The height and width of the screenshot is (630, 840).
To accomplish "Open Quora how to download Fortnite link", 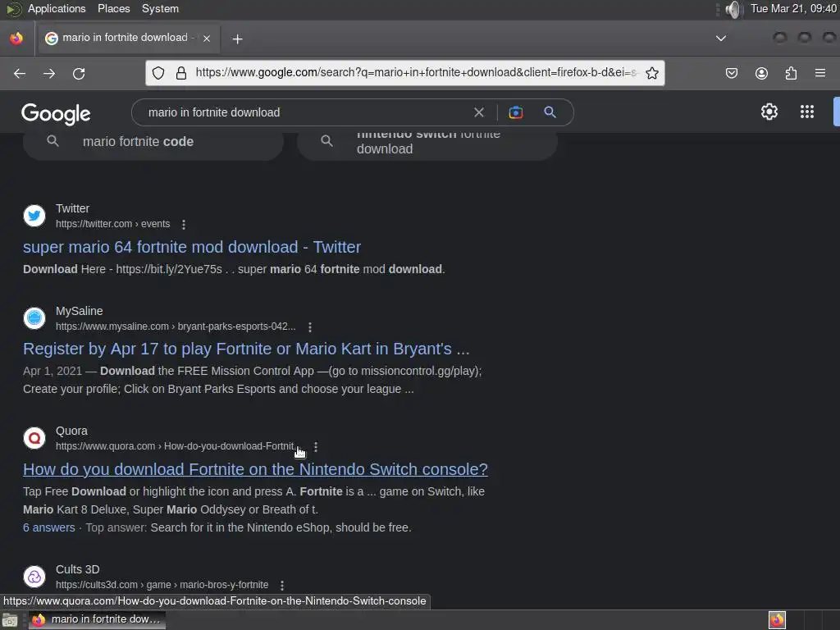I will (x=256, y=469).
